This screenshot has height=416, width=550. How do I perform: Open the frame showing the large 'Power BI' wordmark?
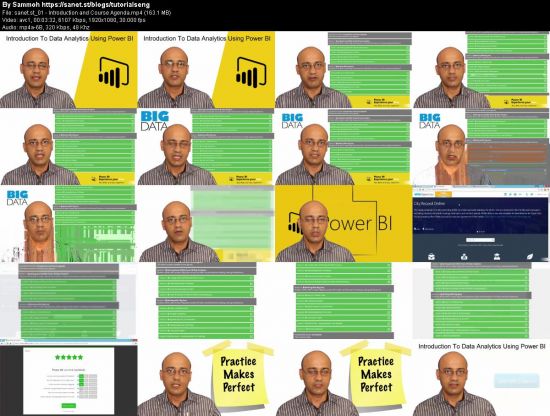(x=344, y=223)
